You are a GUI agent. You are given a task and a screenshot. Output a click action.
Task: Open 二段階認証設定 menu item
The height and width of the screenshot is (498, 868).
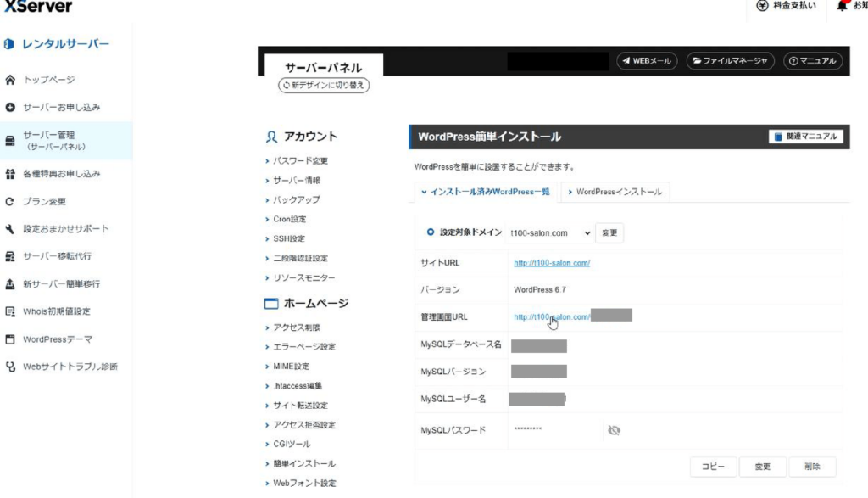300,258
